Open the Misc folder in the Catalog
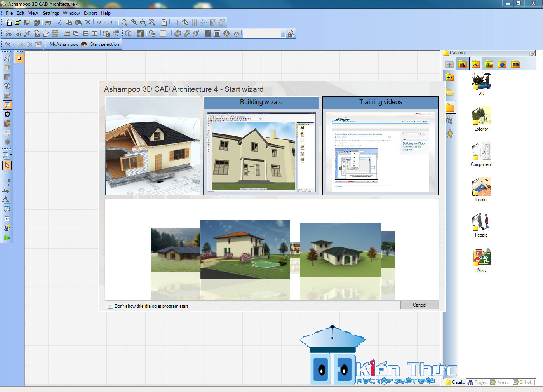 pyautogui.click(x=481, y=260)
